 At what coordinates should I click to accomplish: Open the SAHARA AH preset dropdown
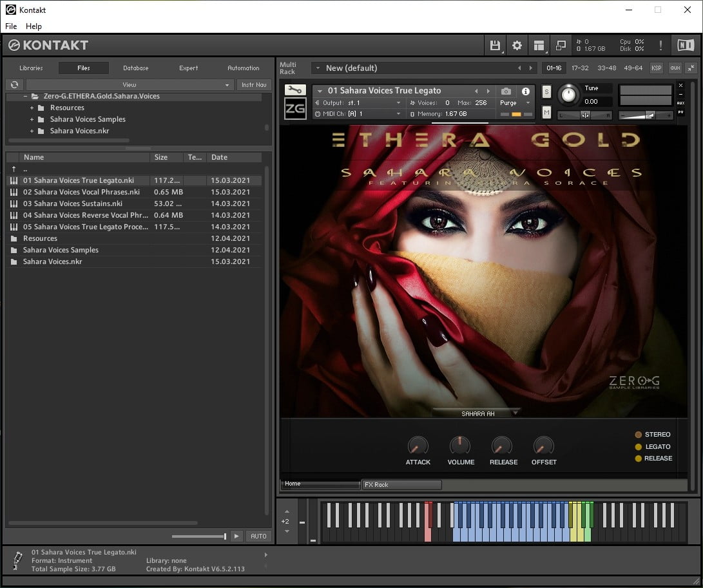[x=478, y=413]
